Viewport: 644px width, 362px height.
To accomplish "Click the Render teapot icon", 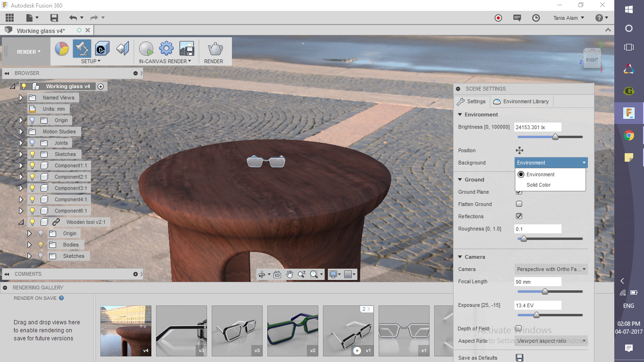I will tap(215, 49).
